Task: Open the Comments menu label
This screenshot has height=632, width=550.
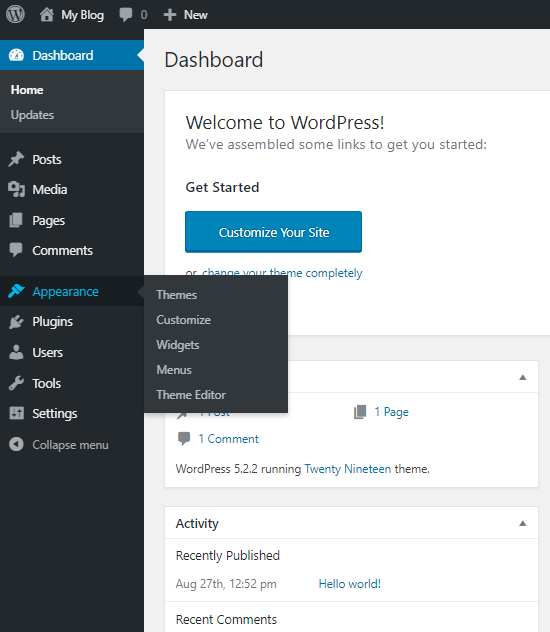Action: coord(62,250)
